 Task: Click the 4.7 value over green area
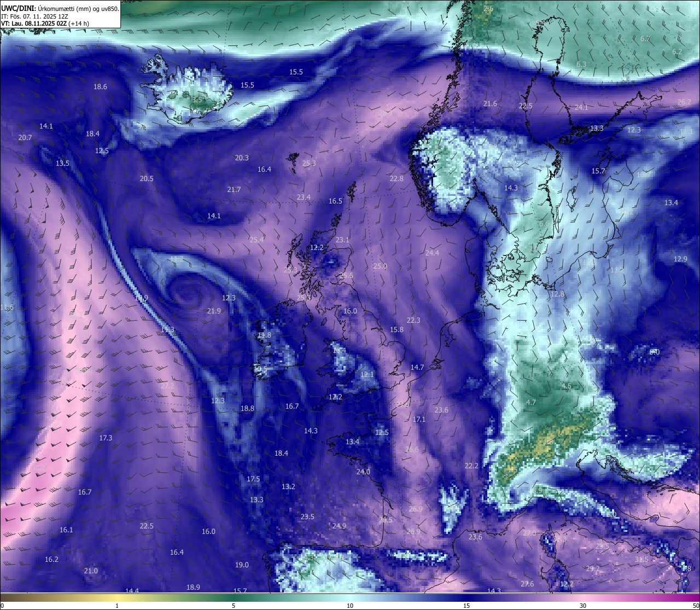point(530,402)
